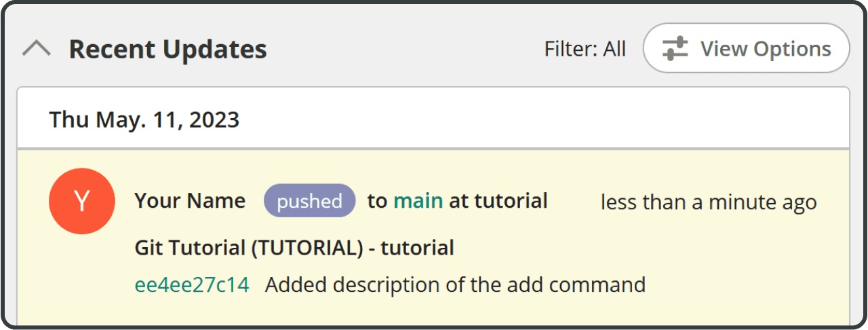The image size is (868, 330).
Task: Click the 'Added description of the add command' message
Action: 455,285
